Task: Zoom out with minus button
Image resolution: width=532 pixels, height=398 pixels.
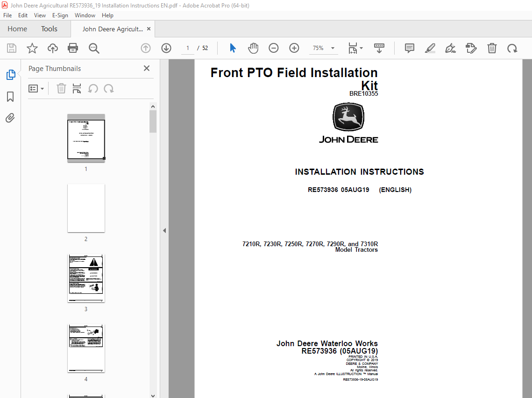Action: coord(273,48)
